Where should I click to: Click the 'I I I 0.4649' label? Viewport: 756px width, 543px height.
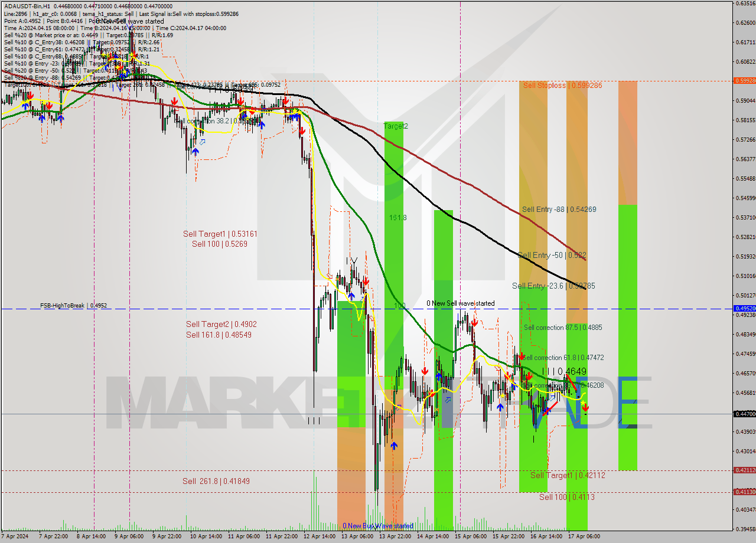(564, 372)
